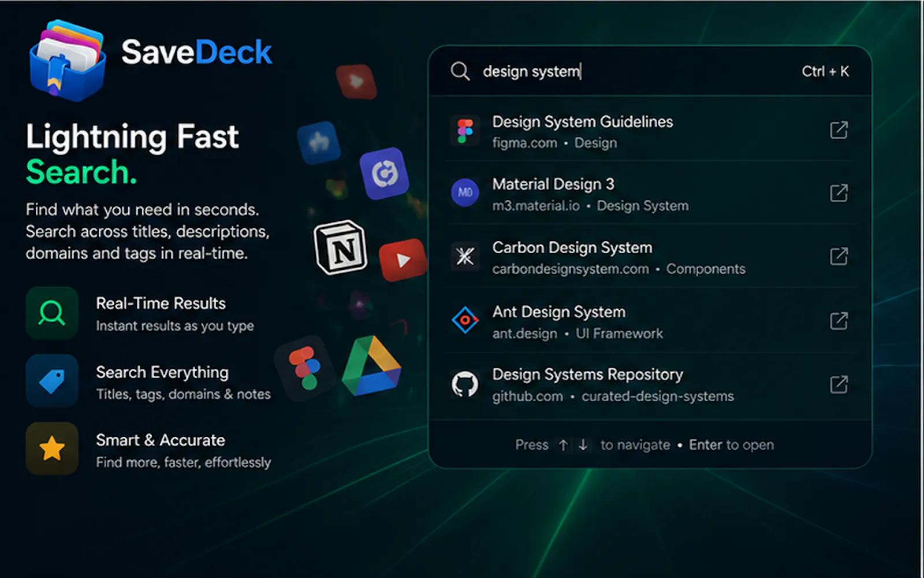Click the "ant.design" domain text
Screen dimensions: 924x578
[524, 334]
